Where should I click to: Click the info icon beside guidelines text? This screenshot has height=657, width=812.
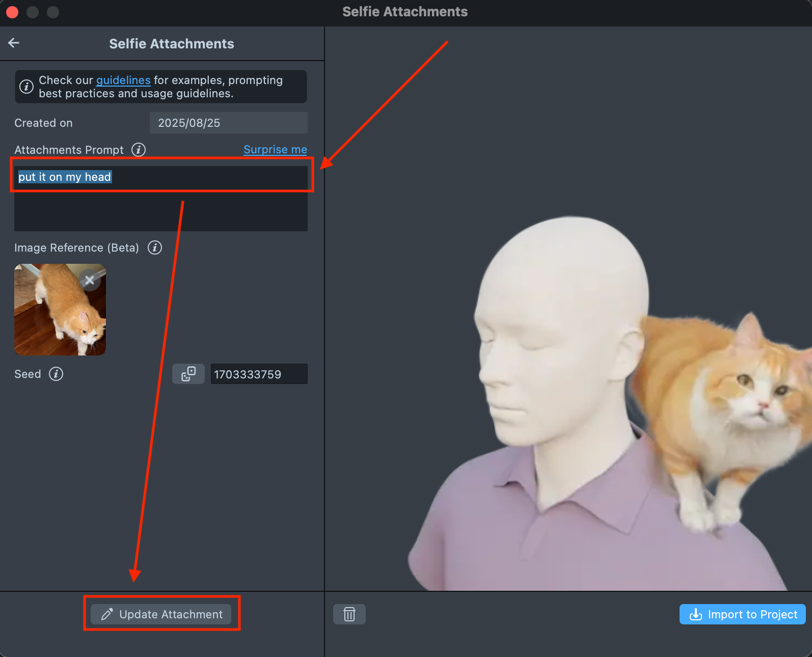[x=26, y=87]
